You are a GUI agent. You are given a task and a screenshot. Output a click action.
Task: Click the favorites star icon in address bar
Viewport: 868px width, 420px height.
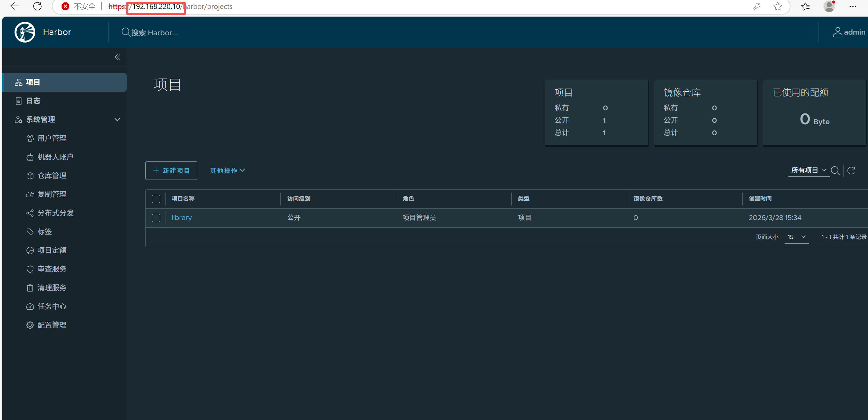778,6
